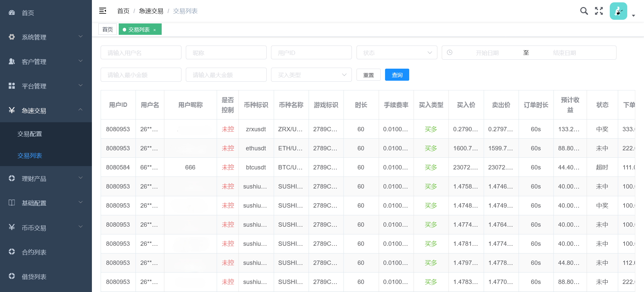Open the search magnifier icon
Image resolution: width=644 pixels, height=292 pixels.
pyautogui.click(x=584, y=11)
